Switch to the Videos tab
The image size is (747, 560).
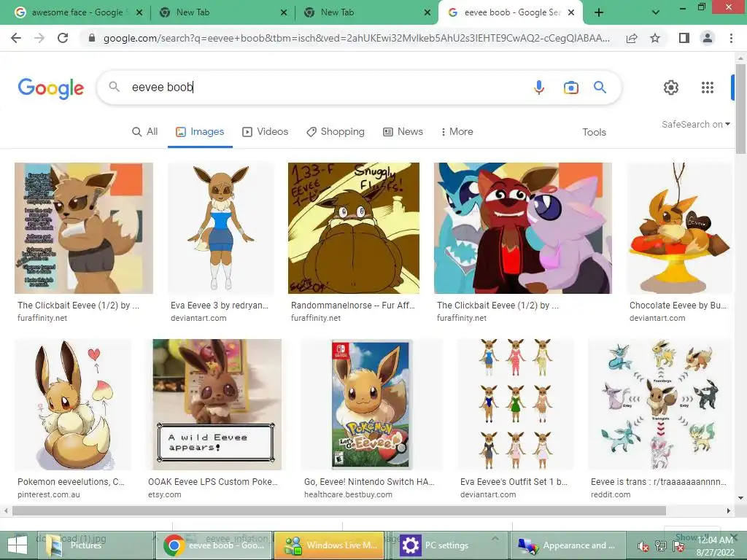266,132
